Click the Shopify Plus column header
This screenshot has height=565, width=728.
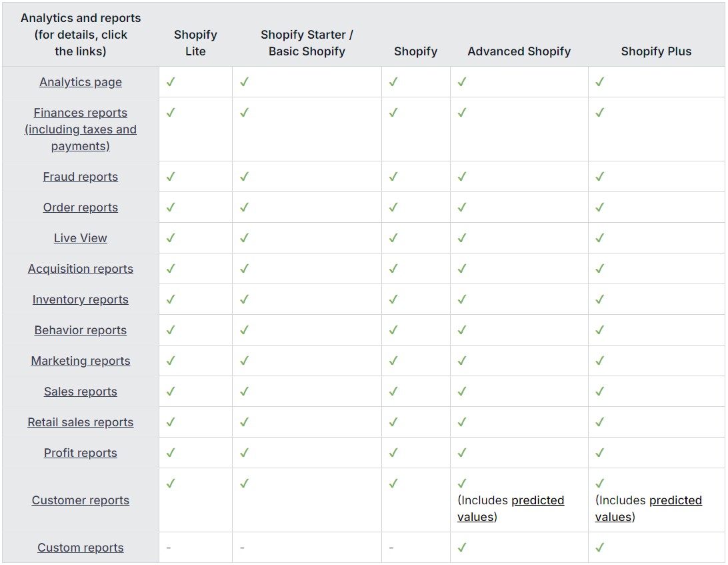pyautogui.click(x=656, y=51)
